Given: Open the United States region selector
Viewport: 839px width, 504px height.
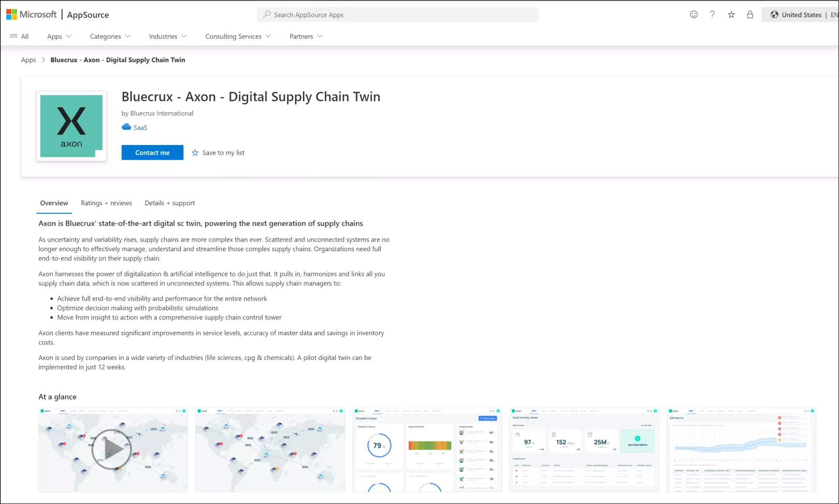Looking at the screenshot, I should [801, 14].
